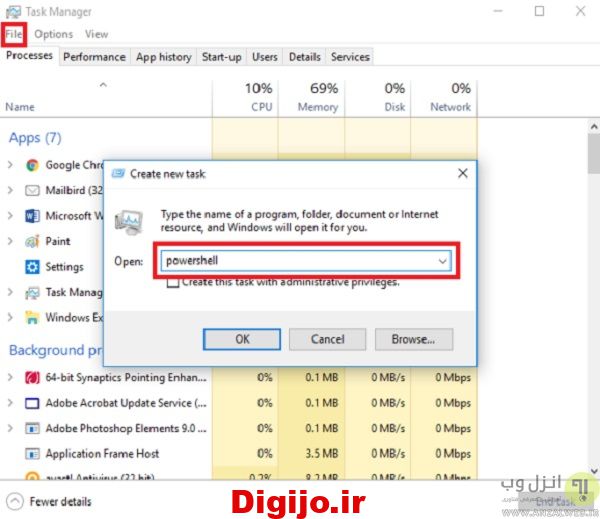Switch to the Start-up tab
Image resolution: width=600 pixels, height=519 pixels.
pyautogui.click(x=222, y=57)
